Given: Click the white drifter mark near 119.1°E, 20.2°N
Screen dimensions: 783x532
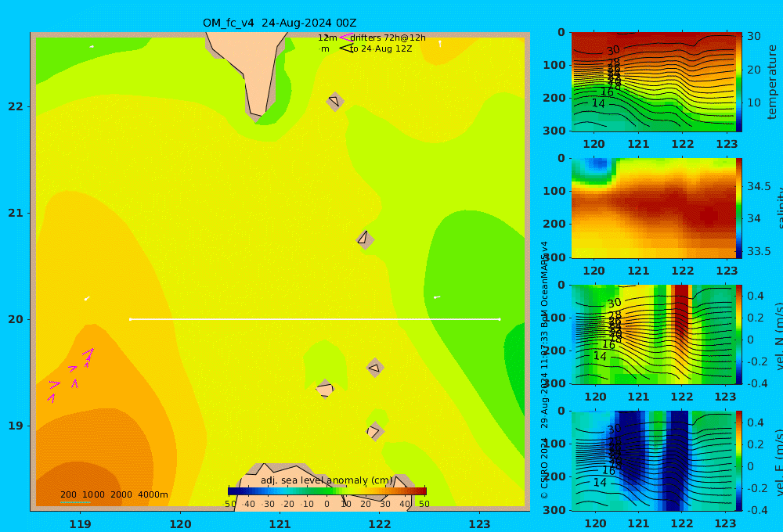Looking at the screenshot, I should pos(87,298).
